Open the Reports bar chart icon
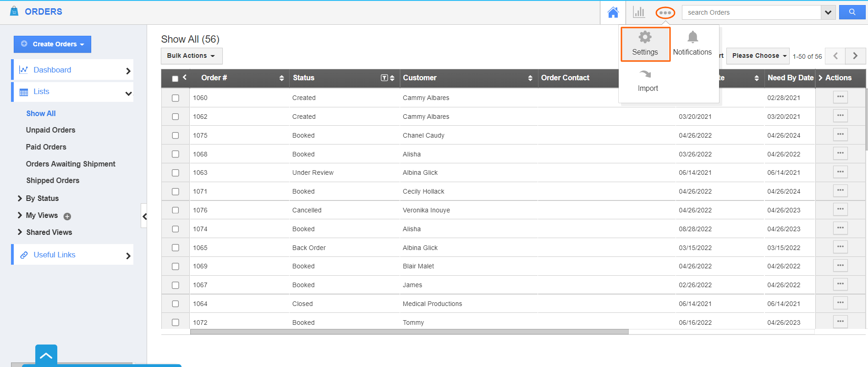Image resolution: width=868 pixels, height=367 pixels. point(638,12)
